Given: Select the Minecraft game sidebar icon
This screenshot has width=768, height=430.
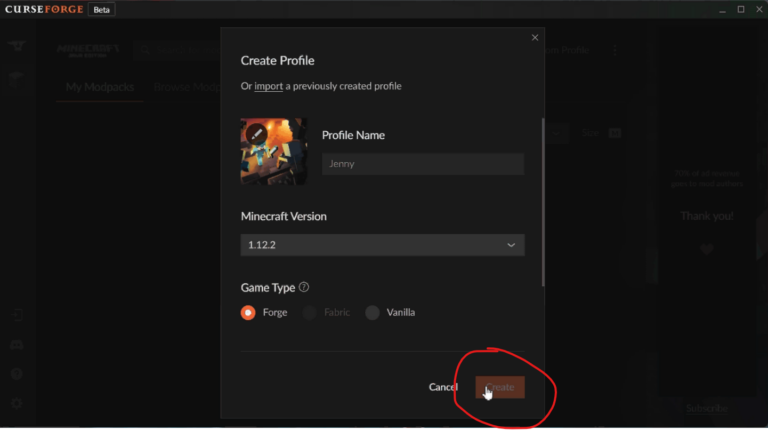Looking at the screenshot, I should click(16, 79).
